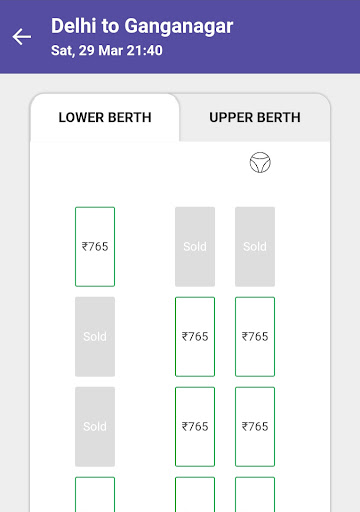Choose the ₹765 right seat in third row
Viewport: 360px width, 512px height.
(x=255, y=427)
